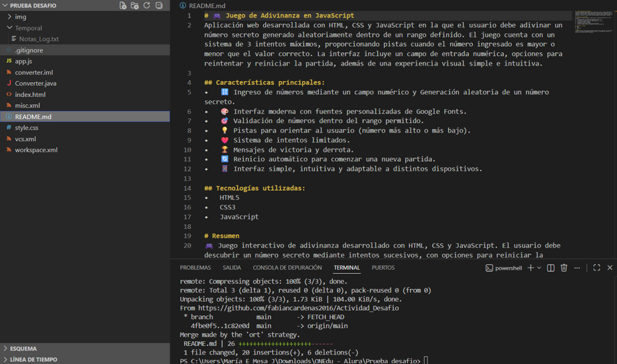Open the CONSOLA DE DEPURACIÓN tab

click(x=287, y=268)
